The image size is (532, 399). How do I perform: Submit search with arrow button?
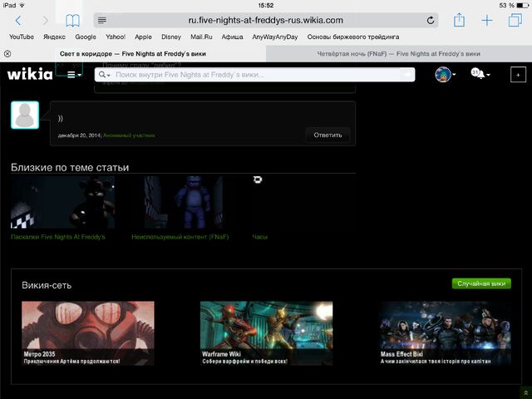407,75
